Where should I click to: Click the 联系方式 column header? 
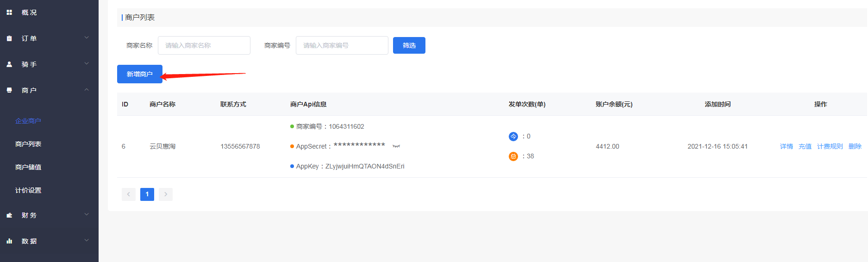coord(233,104)
